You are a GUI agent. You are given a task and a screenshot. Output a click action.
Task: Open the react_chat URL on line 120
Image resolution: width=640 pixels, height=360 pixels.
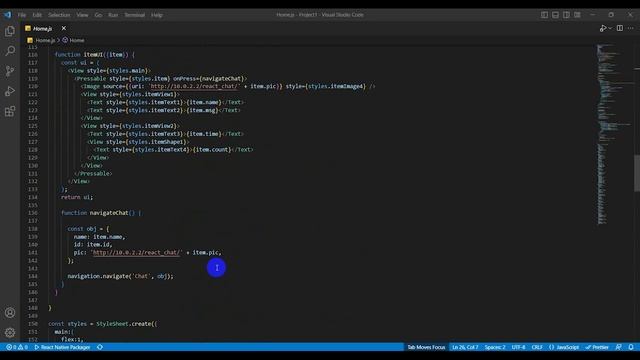click(x=194, y=87)
